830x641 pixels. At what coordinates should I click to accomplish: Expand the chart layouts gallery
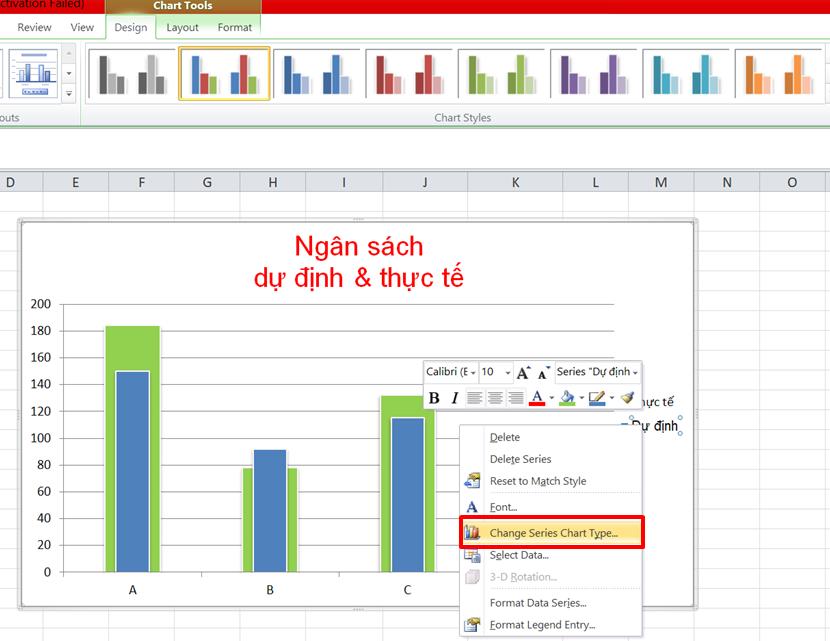tap(69, 94)
